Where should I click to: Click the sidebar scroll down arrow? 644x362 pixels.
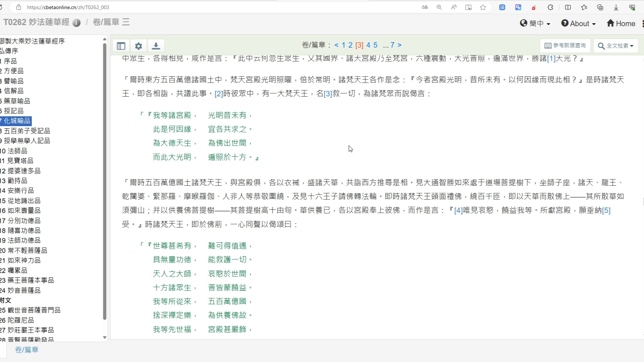105,338
